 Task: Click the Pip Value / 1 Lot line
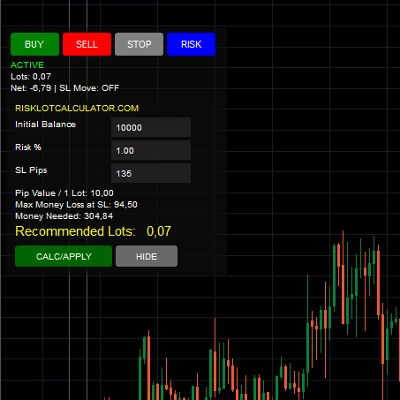click(x=64, y=193)
